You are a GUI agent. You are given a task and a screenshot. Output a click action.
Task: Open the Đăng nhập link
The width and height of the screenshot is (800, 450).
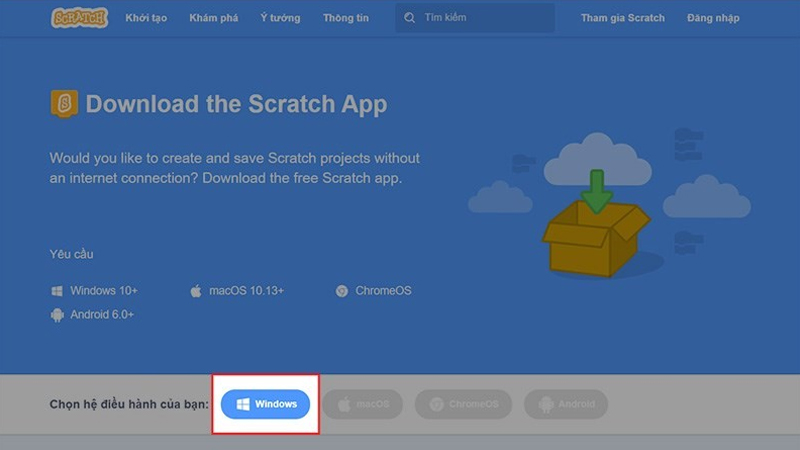(713, 18)
